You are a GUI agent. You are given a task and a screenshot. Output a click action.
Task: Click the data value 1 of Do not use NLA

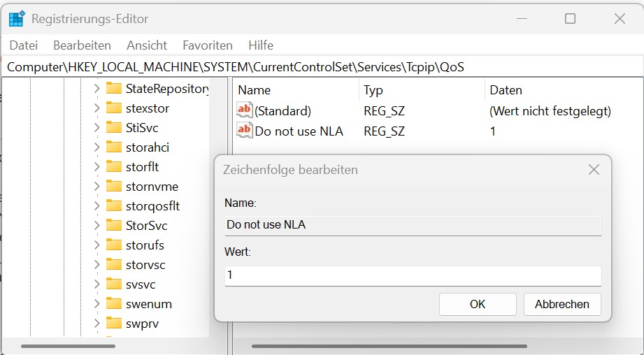coord(493,131)
